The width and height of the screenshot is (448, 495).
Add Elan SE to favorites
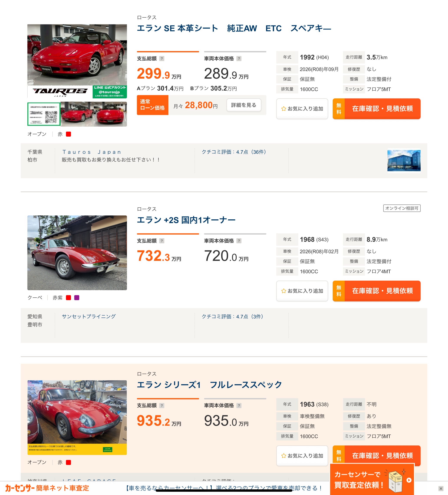click(x=302, y=109)
